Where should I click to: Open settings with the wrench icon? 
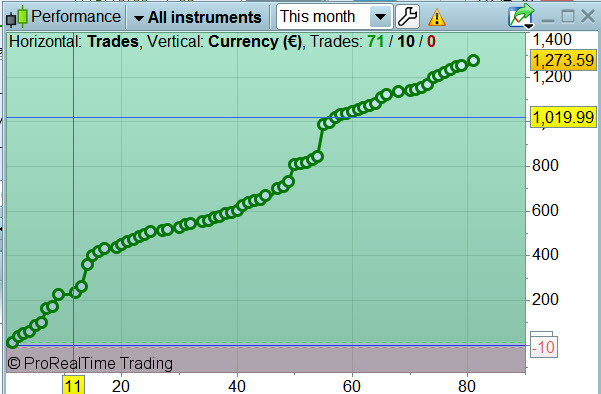pos(407,17)
